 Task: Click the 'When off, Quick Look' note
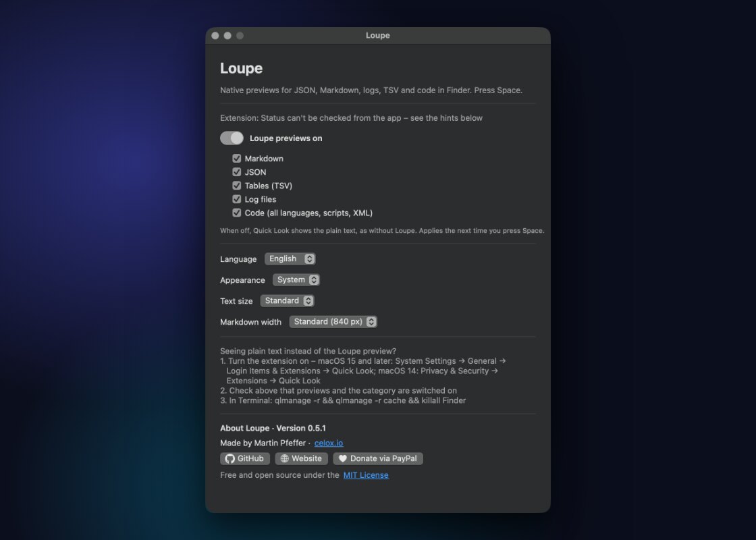click(x=382, y=230)
